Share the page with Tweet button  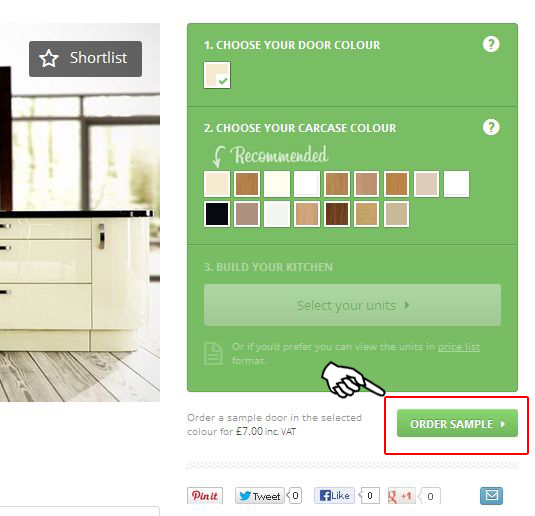(260, 496)
